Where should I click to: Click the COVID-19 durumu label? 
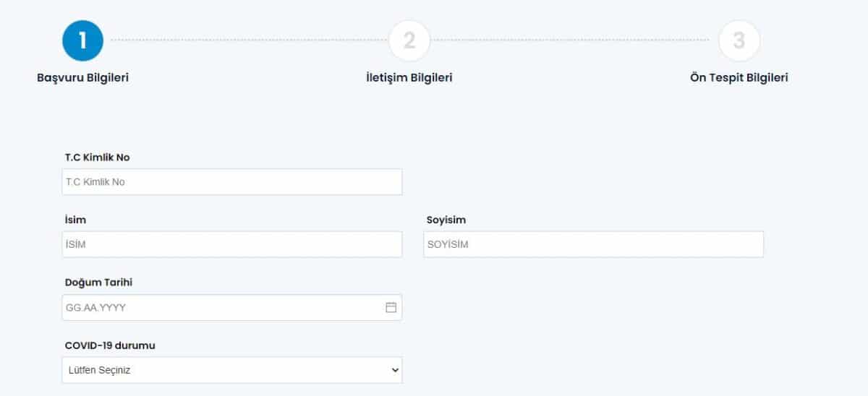(x=110, y=345)
